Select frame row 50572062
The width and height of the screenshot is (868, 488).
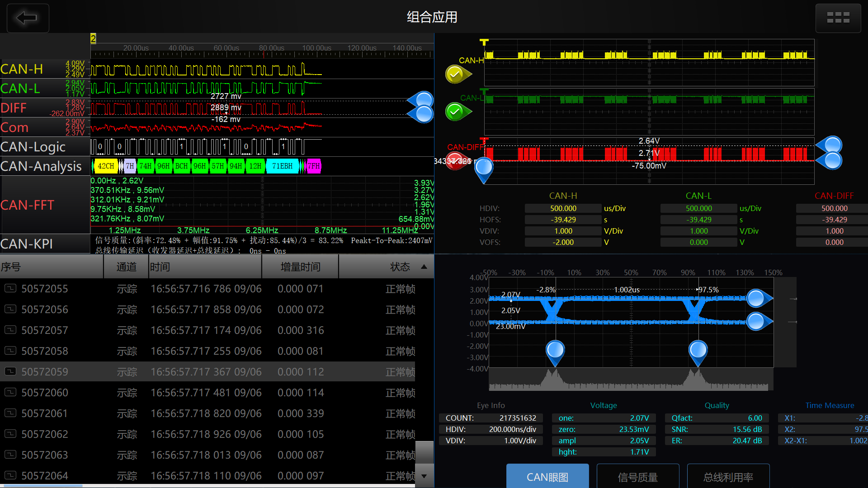coord(208,434)
